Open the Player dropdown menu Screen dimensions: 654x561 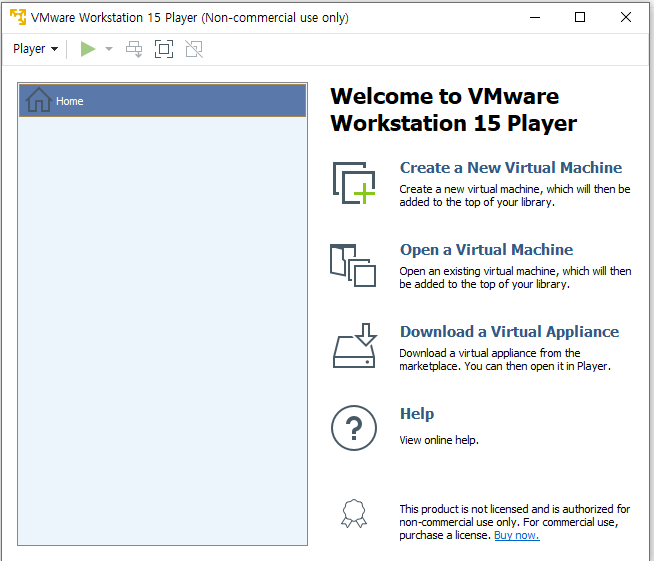pyautogui.click(x=35, y=49)
